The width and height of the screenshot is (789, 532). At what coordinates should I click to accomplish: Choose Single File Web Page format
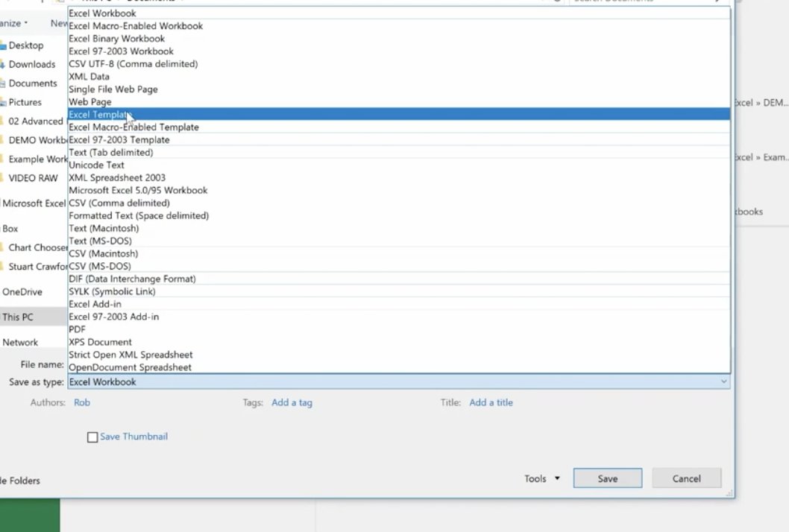click(x=399, y=89)
